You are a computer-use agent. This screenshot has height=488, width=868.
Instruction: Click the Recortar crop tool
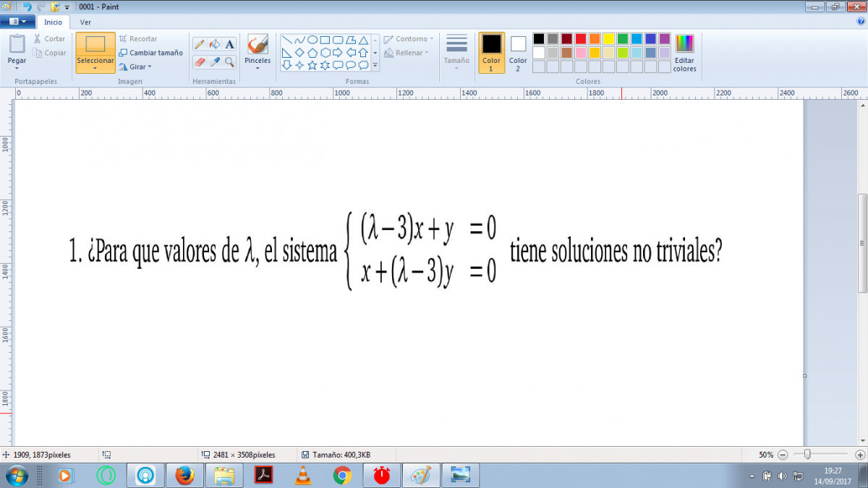[x=138, y=39]
